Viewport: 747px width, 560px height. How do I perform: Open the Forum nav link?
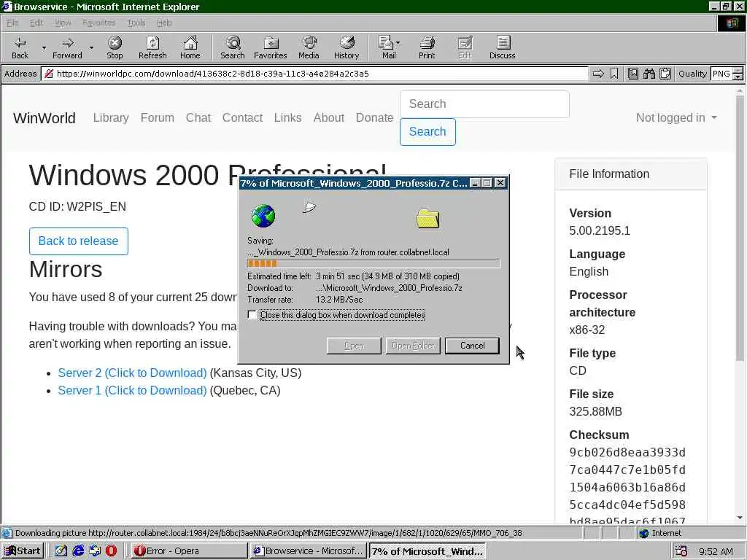(x=158, y=117)
